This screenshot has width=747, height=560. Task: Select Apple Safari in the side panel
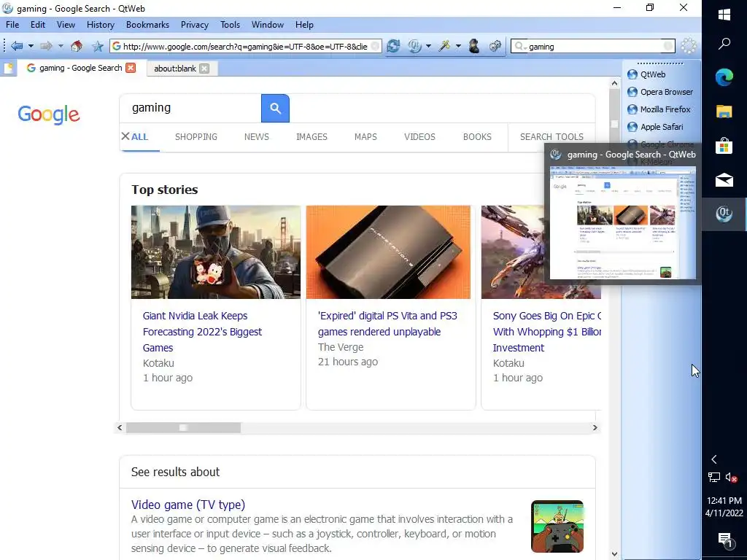[656, 127]
